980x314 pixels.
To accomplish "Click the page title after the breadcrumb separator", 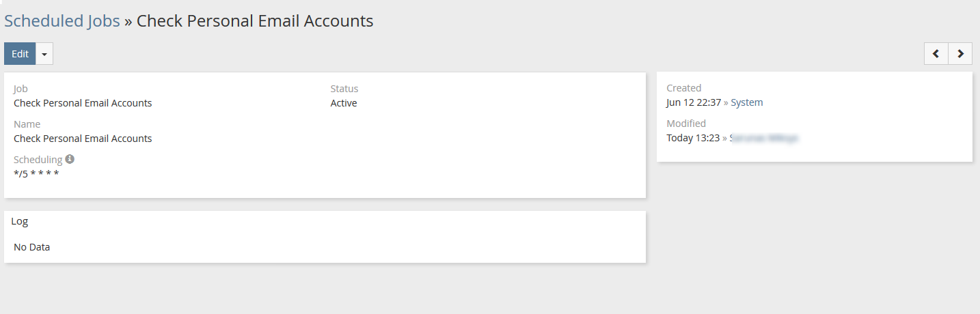I will [255, 21].
